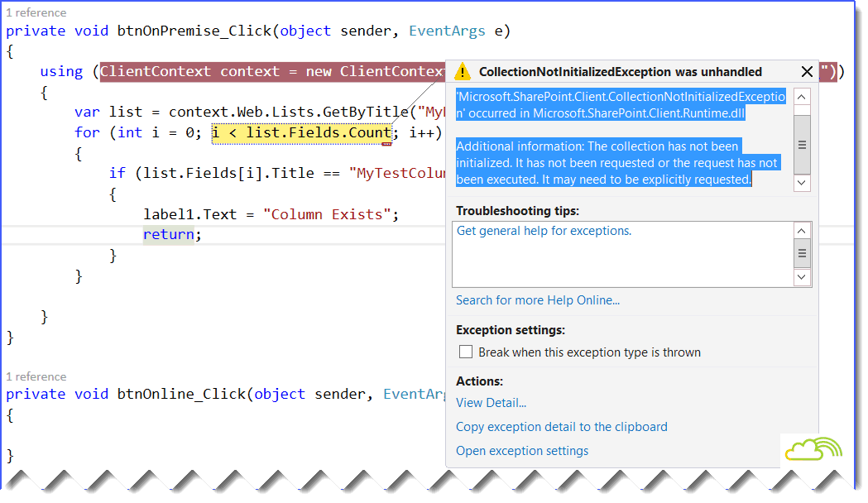Click the 'btnOnPremise_Click' method name
Image resolution: width=868 pixels, height=503 pixels.
point(194,31)
